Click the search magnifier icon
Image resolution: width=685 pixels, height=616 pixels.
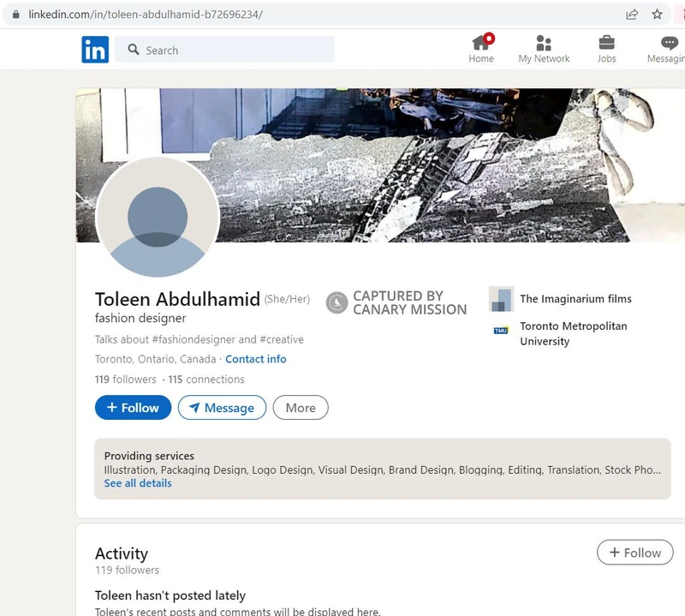134,50
